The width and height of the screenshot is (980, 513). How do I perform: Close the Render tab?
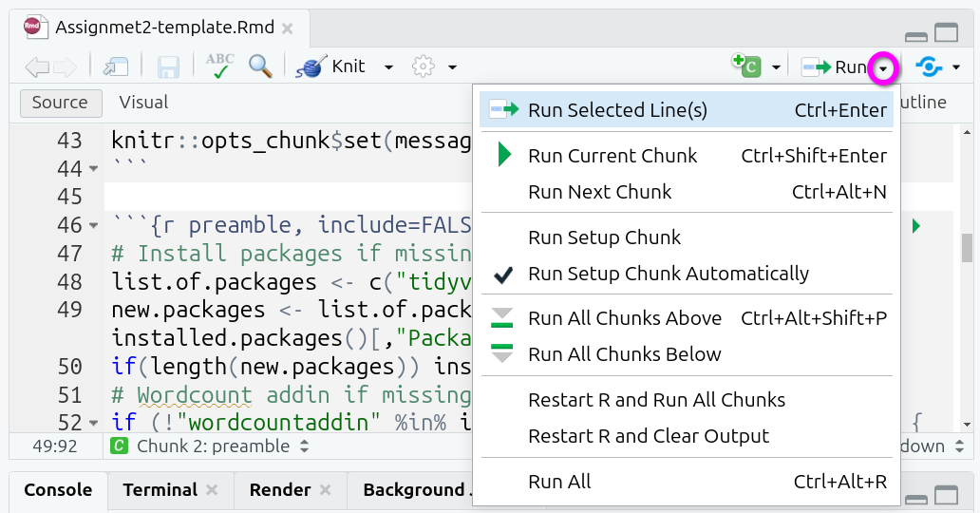click(x=325, y=490)
